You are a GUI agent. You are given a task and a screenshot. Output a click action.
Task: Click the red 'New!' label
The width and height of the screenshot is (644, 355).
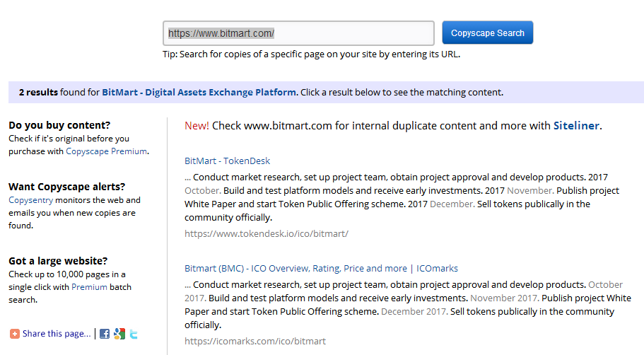tap(197, 125)
